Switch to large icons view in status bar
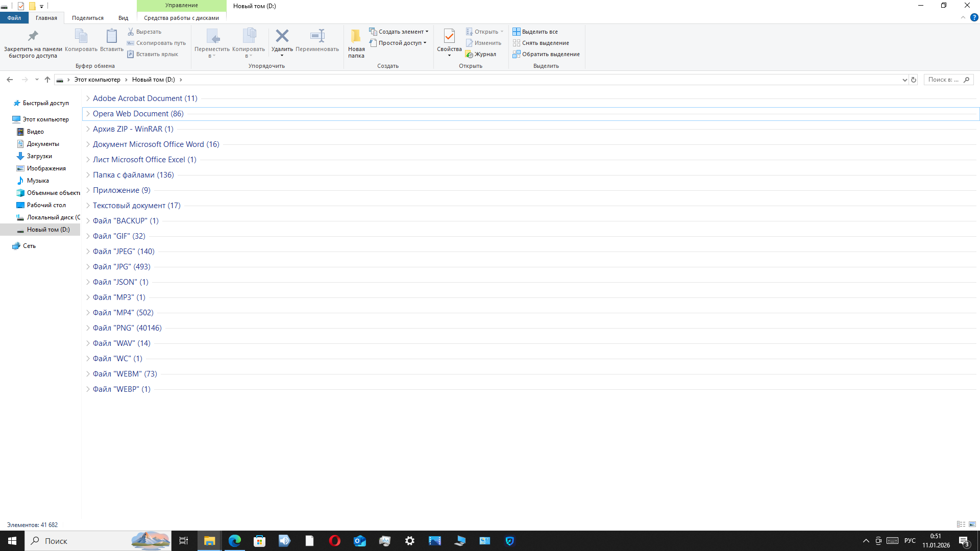Viewport: 980px width, 551px height. point(972,524)
